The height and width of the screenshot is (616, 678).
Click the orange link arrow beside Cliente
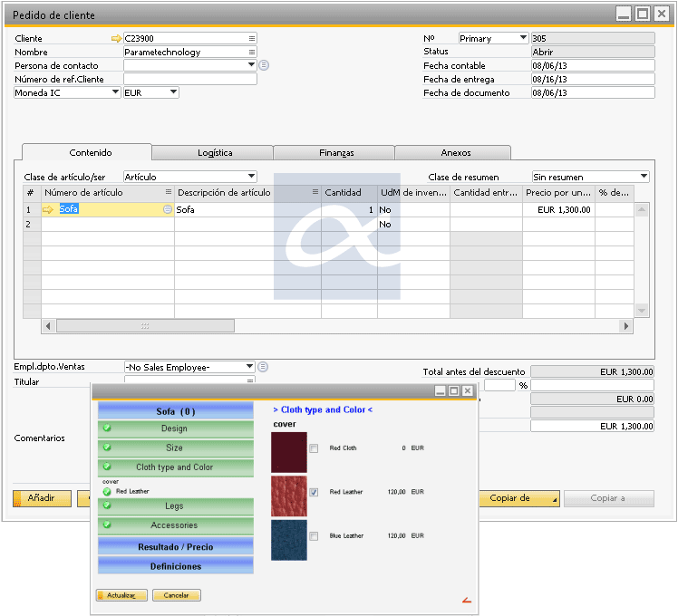[116, 38]
